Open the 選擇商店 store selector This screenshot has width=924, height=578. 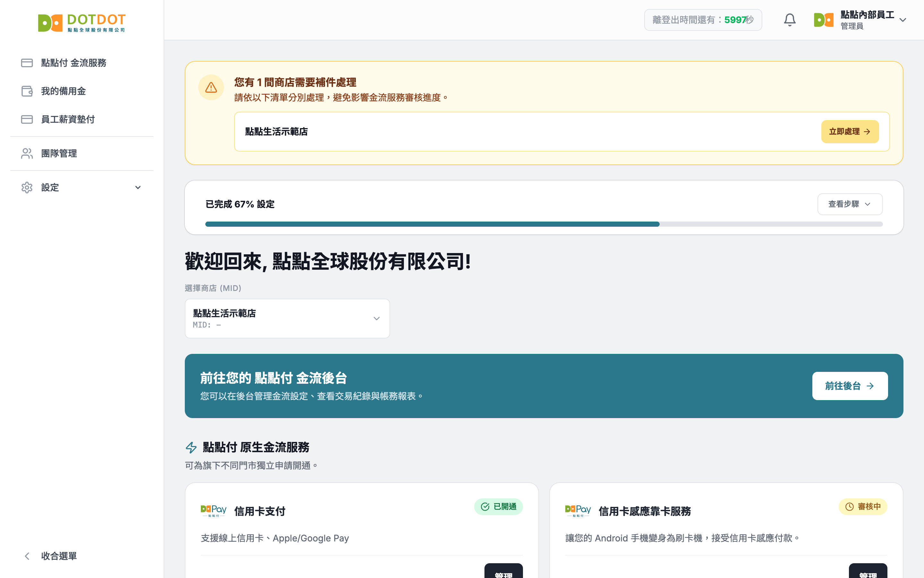(287, 319)
